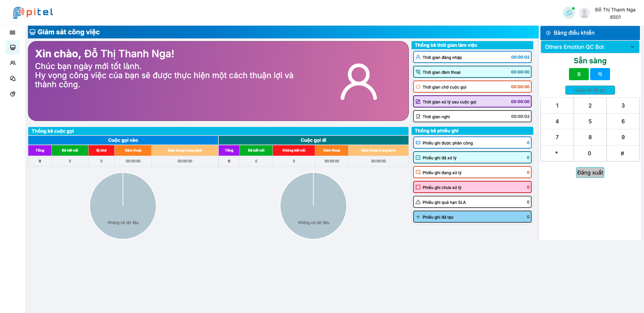Open the hamburger menu in the sidebar
Image resolution: width=644 pixels, height=313 pixels.
12,33
